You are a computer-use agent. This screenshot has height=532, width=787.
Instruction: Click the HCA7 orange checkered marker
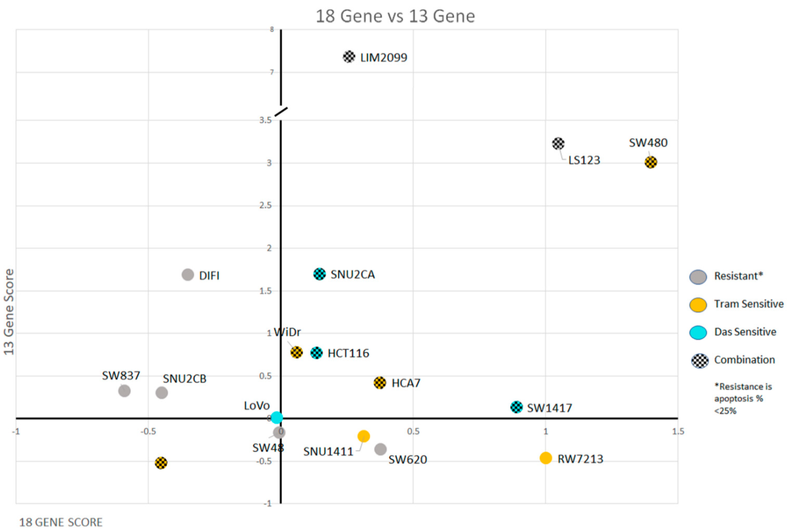click(x=380, y=383)
